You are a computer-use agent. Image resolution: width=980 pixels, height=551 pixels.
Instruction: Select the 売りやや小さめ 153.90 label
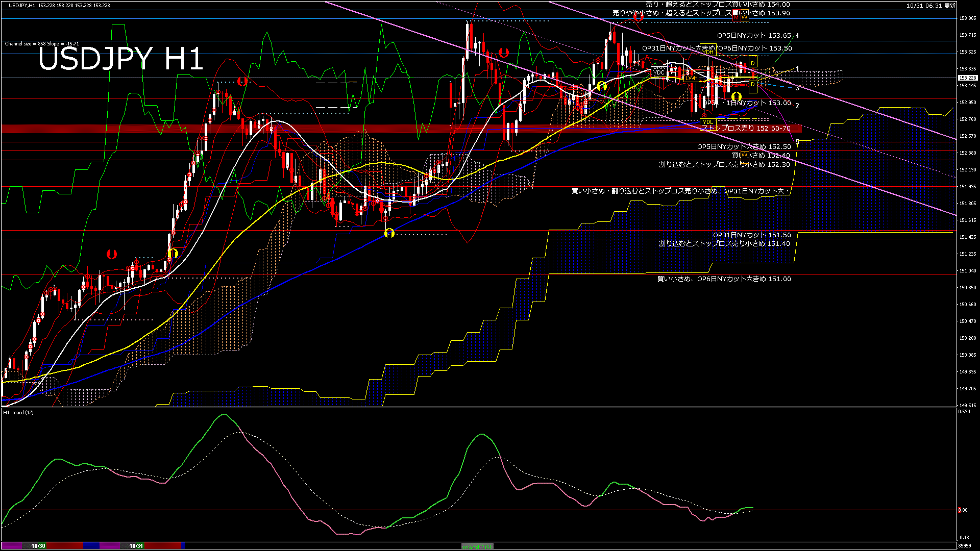click(x=701, y=13)
